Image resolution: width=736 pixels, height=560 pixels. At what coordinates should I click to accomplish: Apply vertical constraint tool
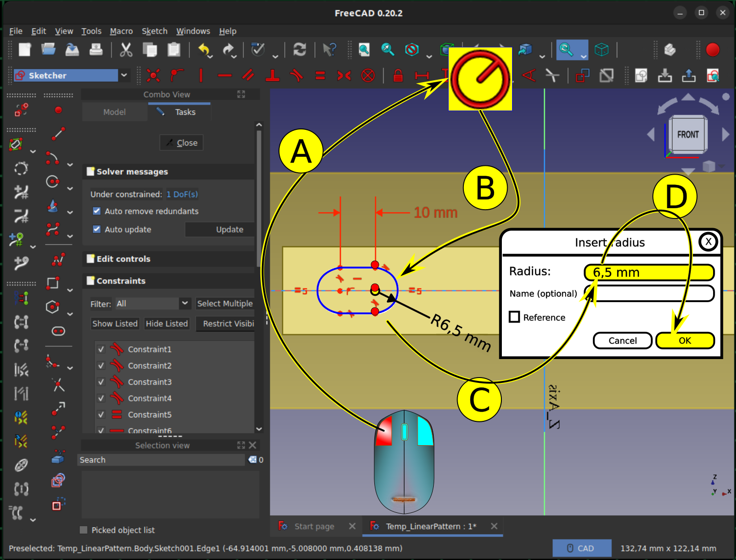(201, 75)
